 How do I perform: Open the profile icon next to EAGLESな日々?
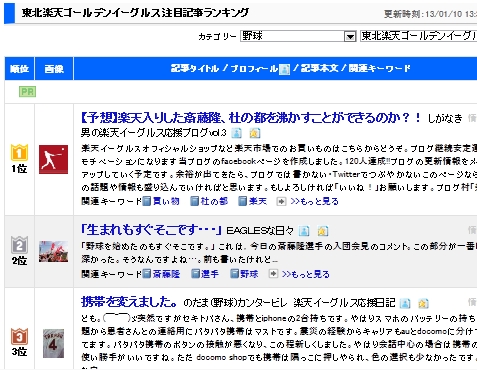click(x=304, y=231)
